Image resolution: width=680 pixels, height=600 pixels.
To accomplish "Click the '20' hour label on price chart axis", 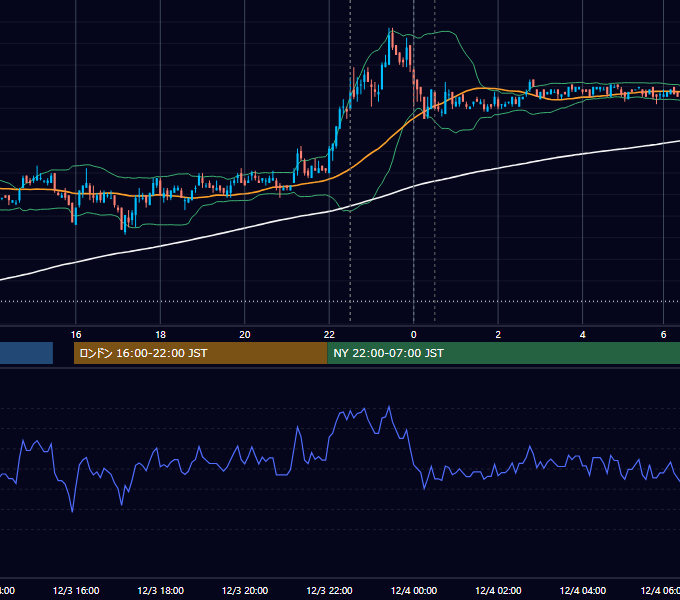I will click(245, 335).
